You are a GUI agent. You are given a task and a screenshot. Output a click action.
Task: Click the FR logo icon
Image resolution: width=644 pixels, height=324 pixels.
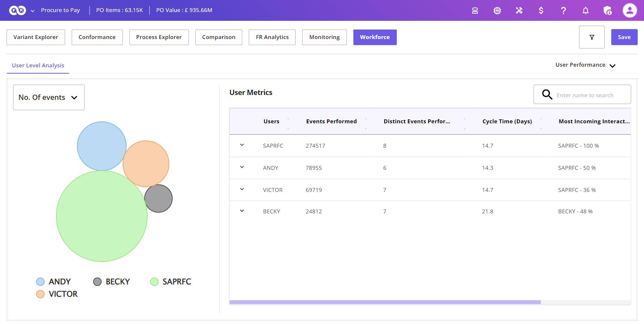pyautogui.click(x=17, y=10)
